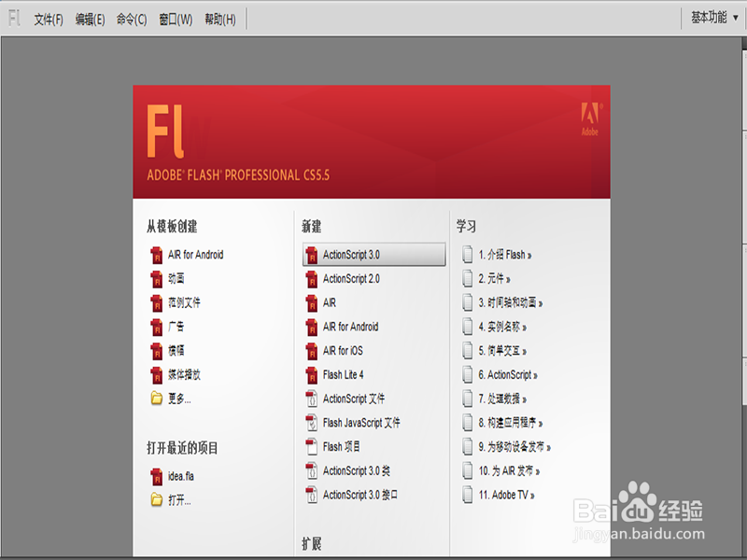Image resolution: width=747 pixels, height=560 pixels.
Task: Open the 编辑(E) menu
Action: point(90,20)
